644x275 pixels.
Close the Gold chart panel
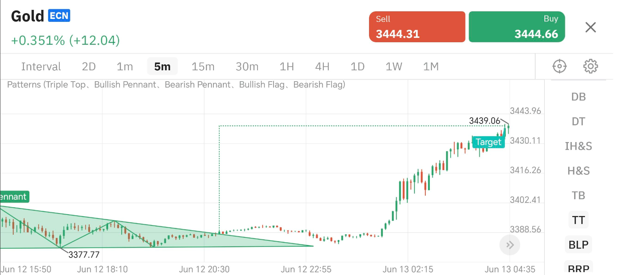[x=590, y=27]
